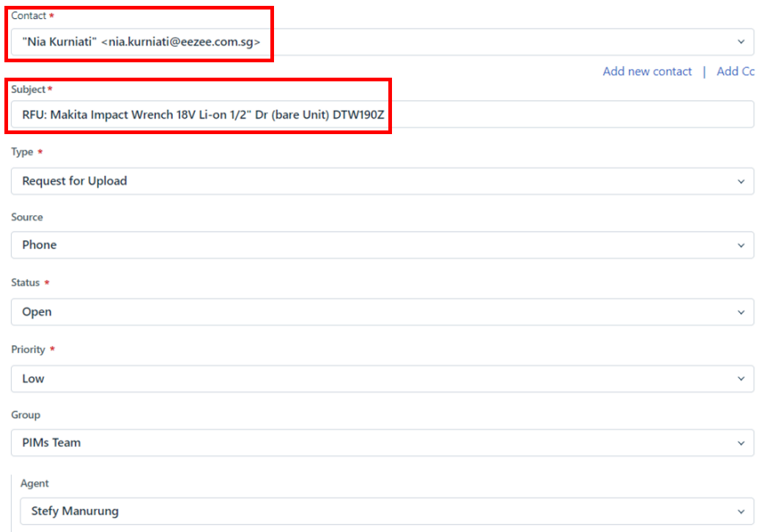Click the Agent field label
Screen dimensions: 762x532
pos(34,484)
